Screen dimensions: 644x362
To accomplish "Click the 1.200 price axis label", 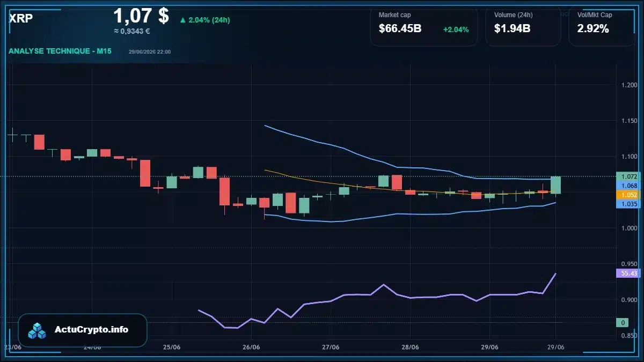I will [629, 85].
